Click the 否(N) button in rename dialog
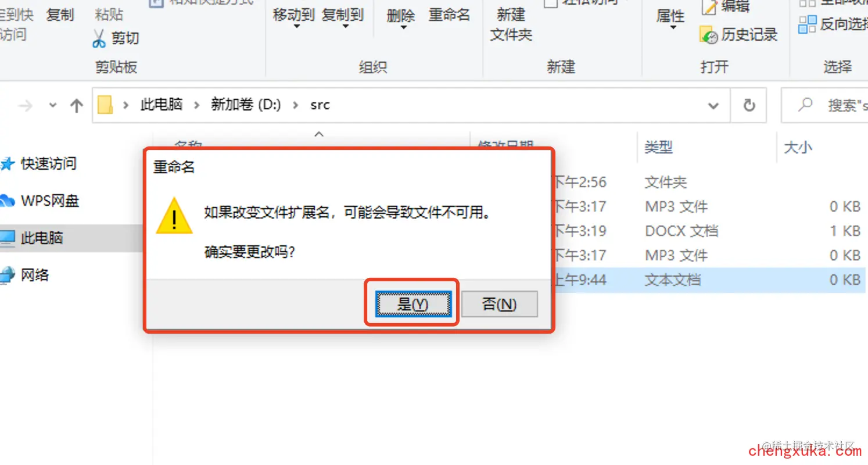Image resolution: width=868 pixels, height=465 pixels. pos(499,303)
